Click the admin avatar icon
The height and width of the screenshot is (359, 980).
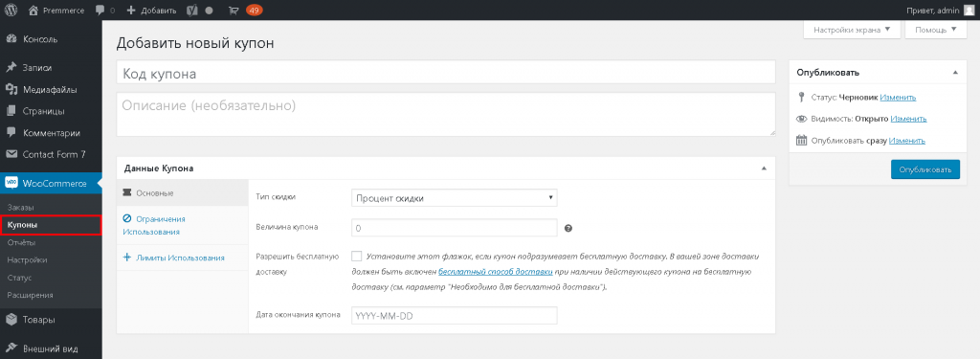click(x=969, y=10)
